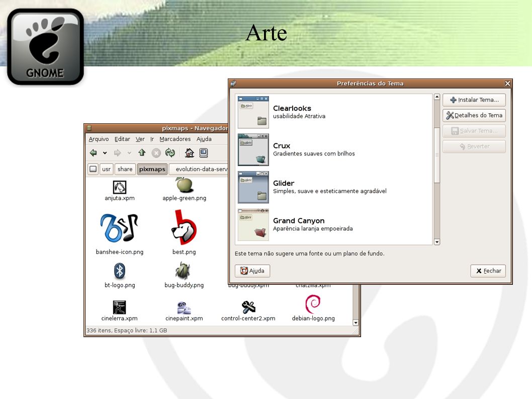
Task: Select the Clearlooks theme thumbnail
Action: [253, 112]
